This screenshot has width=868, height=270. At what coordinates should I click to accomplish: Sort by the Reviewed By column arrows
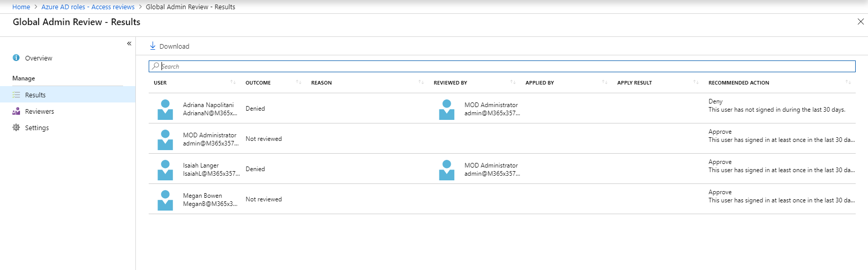coord(513,82)
